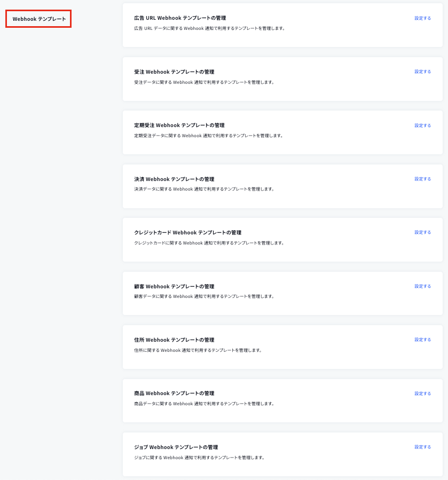This screenshot has width=448, height=480.
Task: Click 設定する for 住所 Webhook テンプレート
Action: point(422,340)
